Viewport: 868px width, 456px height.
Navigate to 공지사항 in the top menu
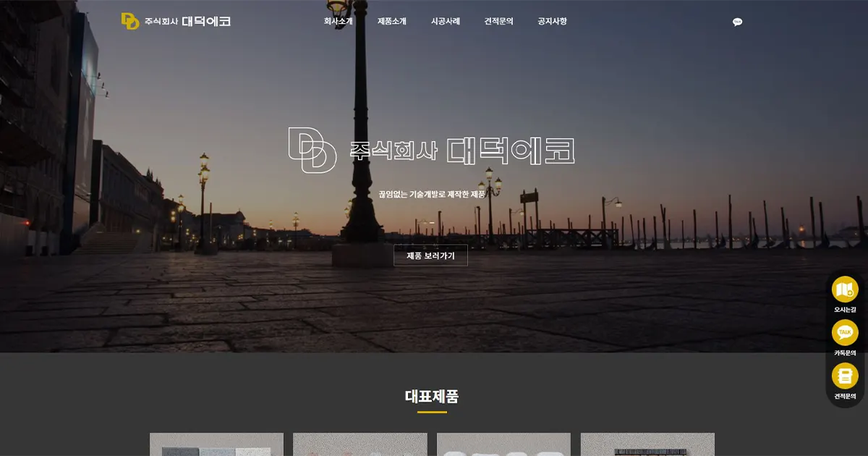pos(553,22)
